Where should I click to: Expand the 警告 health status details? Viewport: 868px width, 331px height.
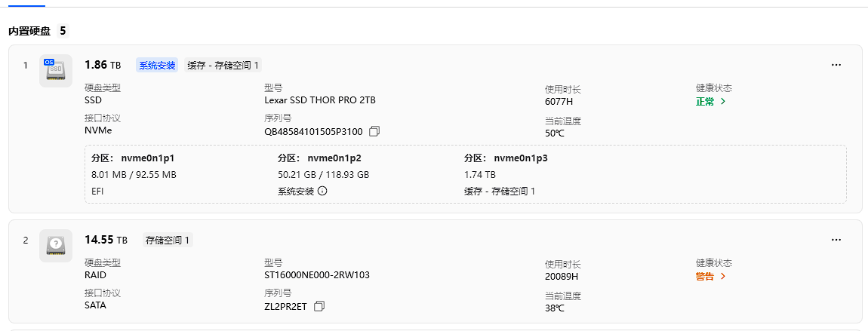710,276
